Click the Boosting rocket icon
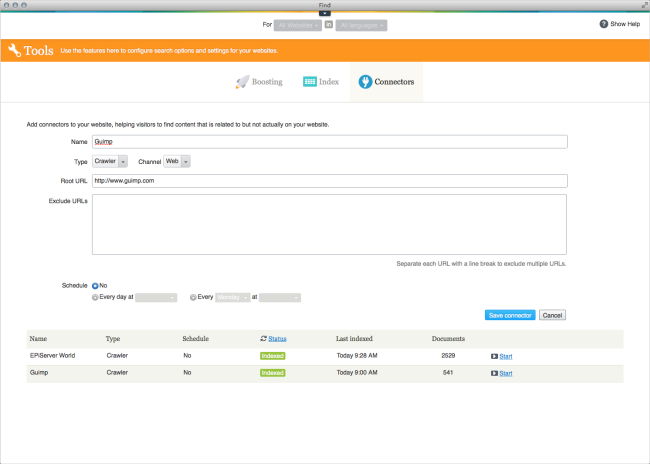The width and height of the screenshot is (650, 464). [x=242, y=81]
